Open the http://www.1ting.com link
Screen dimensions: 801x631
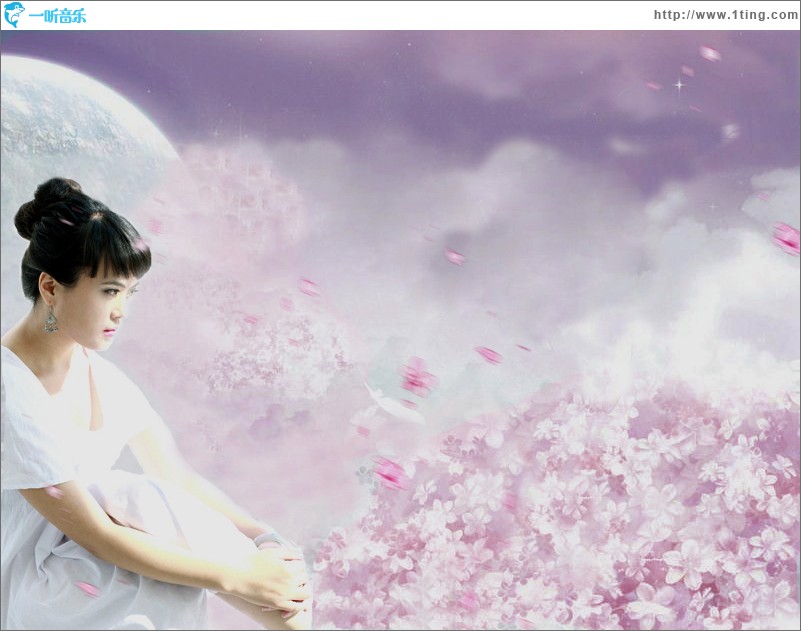[x=726, y=15]
